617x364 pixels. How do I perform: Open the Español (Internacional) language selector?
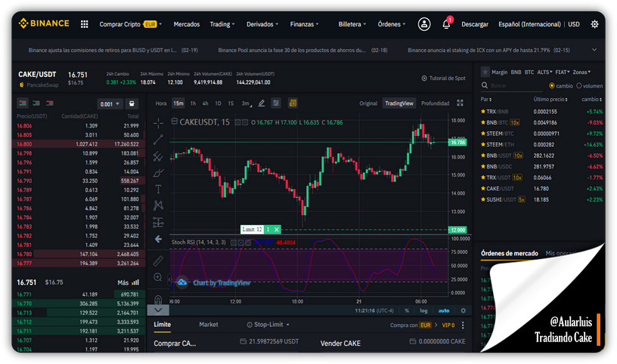coord(529,24)
